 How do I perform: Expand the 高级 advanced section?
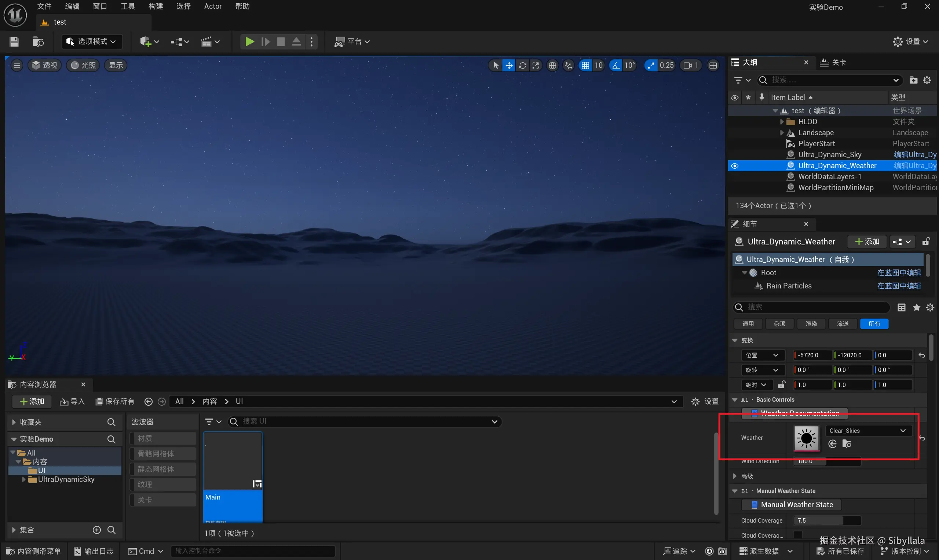click(x=735, y=476)
